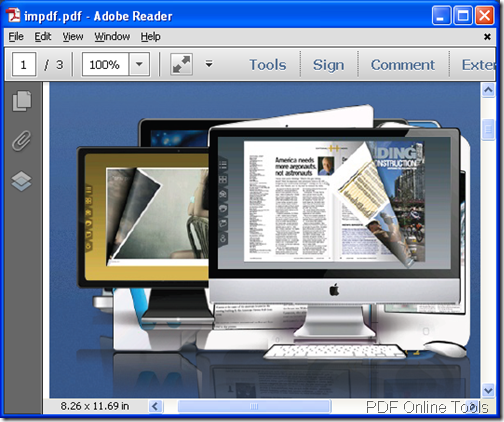504x422 pixels.
Task: Click the Adobe Reader title bar PDF icon
Action: 13,15
